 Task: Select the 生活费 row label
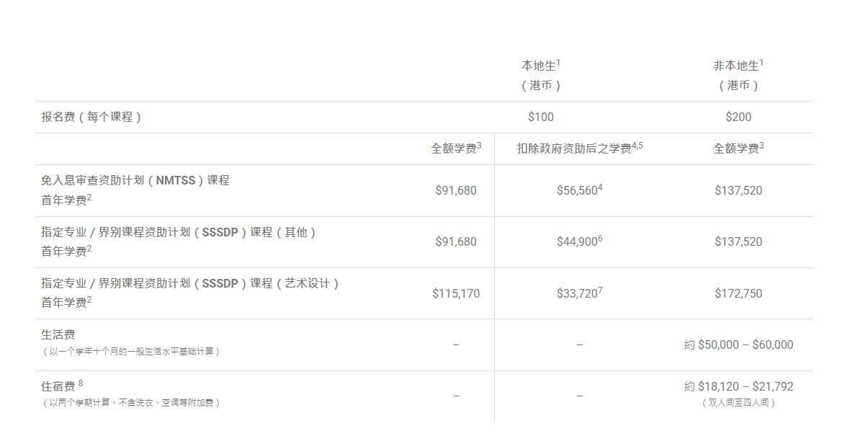(x=58, y=334)
